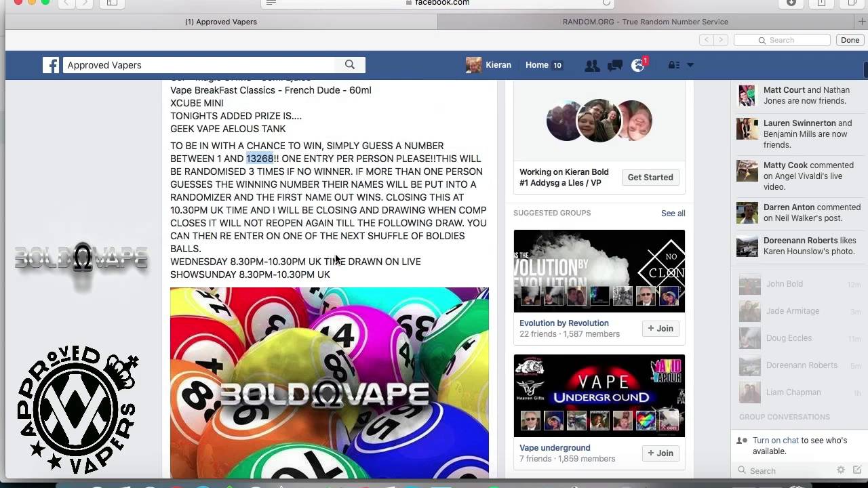This screenshot has width=868, height=488.
Task: Click the find bar Search field
Action: pyautogui.click(x=782, y=40)
